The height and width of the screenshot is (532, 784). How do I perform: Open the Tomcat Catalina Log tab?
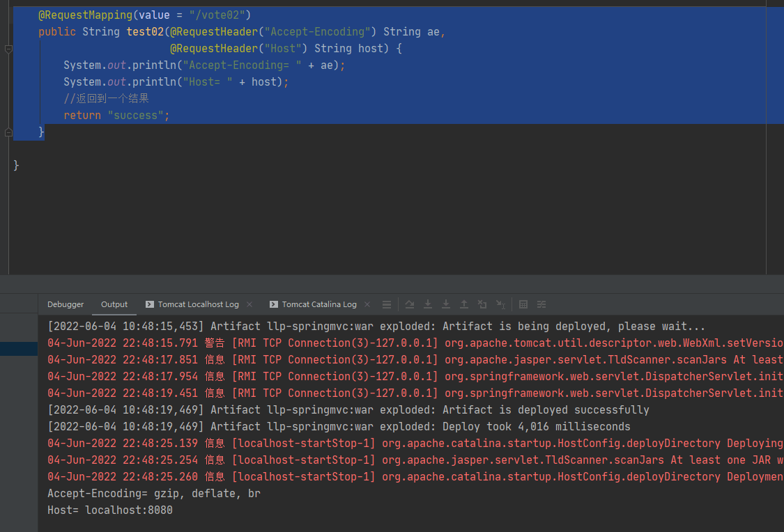pyautogui.click(x=319, y=304)
